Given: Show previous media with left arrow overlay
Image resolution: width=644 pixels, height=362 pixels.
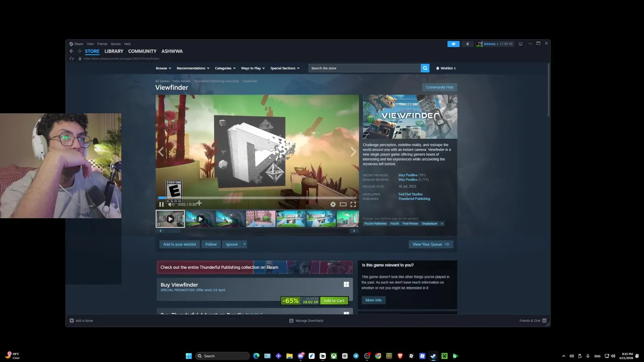Looking at the screenshot, I should pyautogui.click(x=162, y=152).
